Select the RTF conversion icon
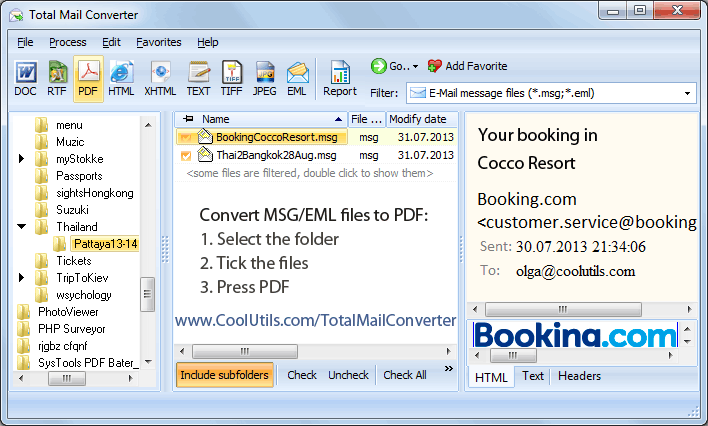Viewport: 708px width, 426px height. coord(57,72)
